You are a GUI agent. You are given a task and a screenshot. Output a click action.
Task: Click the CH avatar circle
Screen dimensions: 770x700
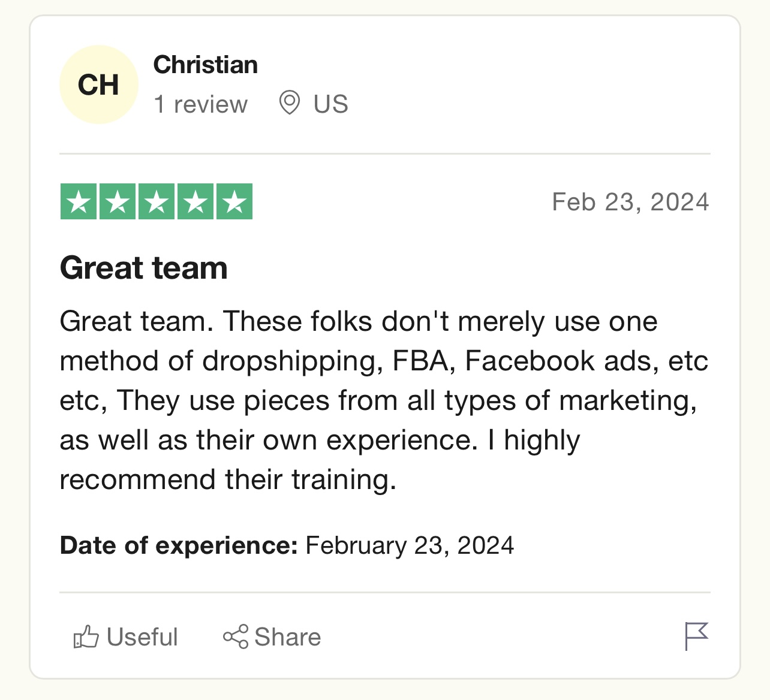(99, 85)
